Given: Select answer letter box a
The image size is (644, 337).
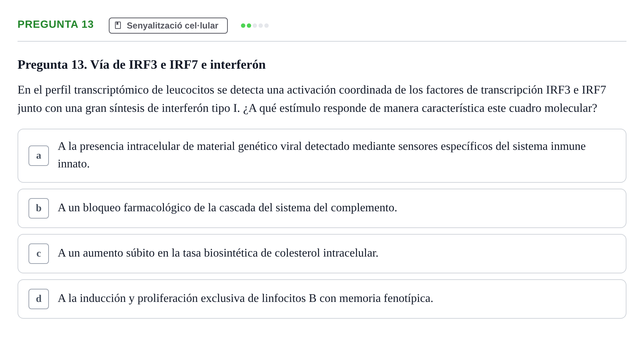Looking at the screenshot, I should (39, 156).
